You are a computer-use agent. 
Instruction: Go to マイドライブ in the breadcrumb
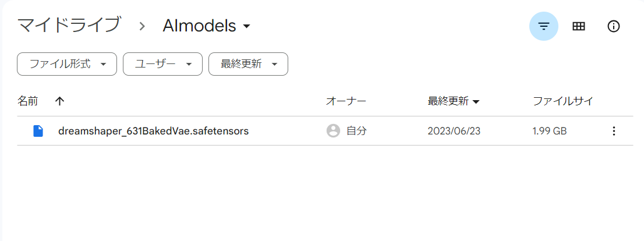tap(69, 26)
